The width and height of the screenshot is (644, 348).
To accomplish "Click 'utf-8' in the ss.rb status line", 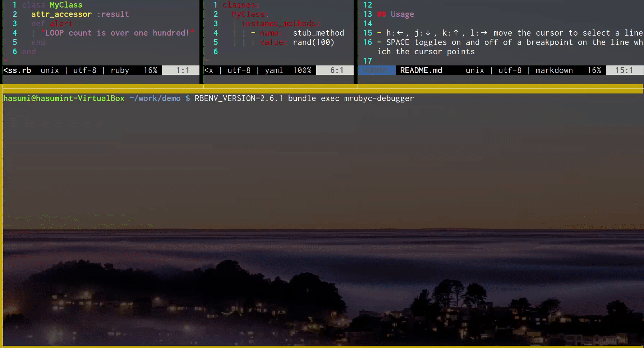I will 85,70.
